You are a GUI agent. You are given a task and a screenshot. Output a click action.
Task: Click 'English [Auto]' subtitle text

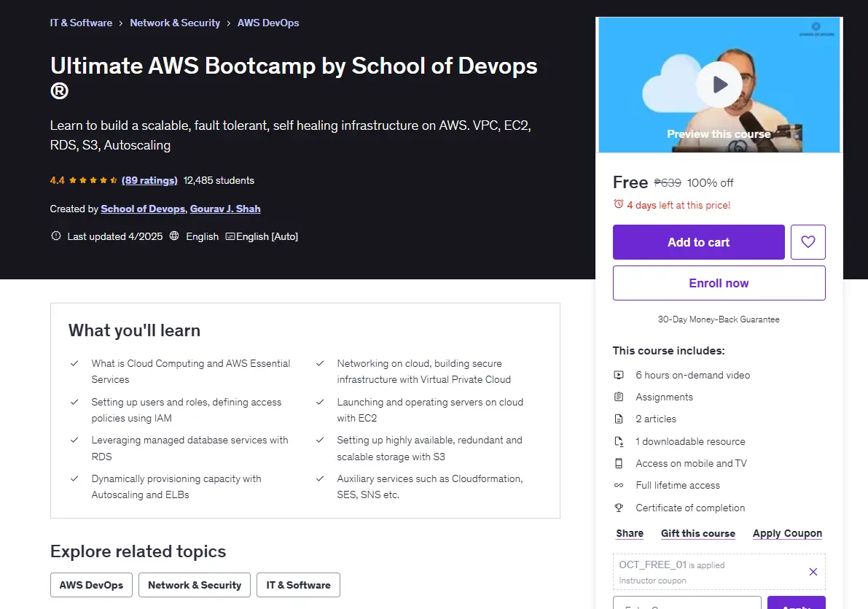[267, 236]
